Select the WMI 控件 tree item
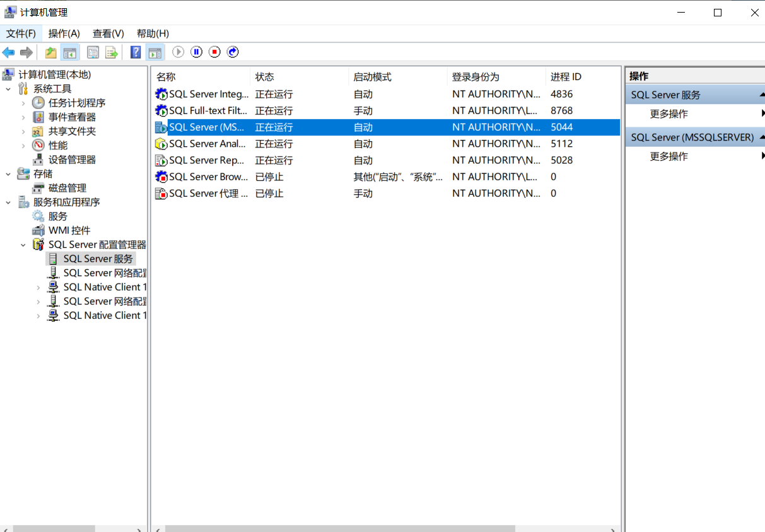 coord(69,231)
